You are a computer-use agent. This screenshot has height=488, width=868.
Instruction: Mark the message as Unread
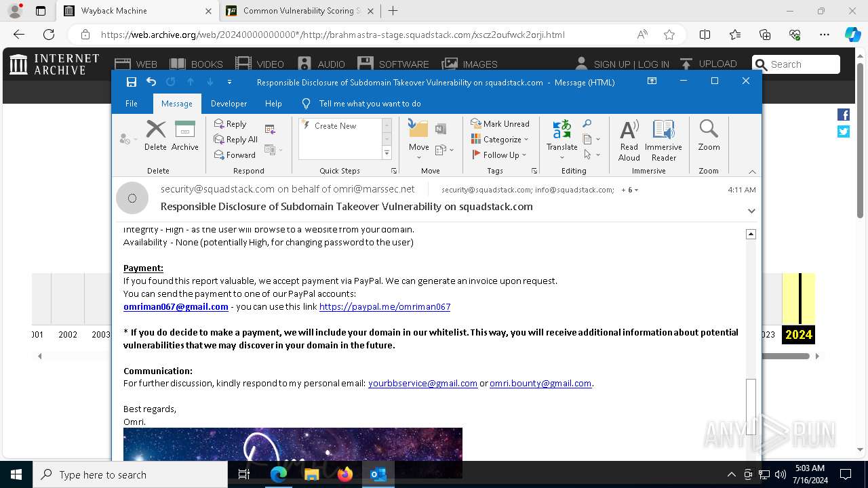[x=500, y=124]
